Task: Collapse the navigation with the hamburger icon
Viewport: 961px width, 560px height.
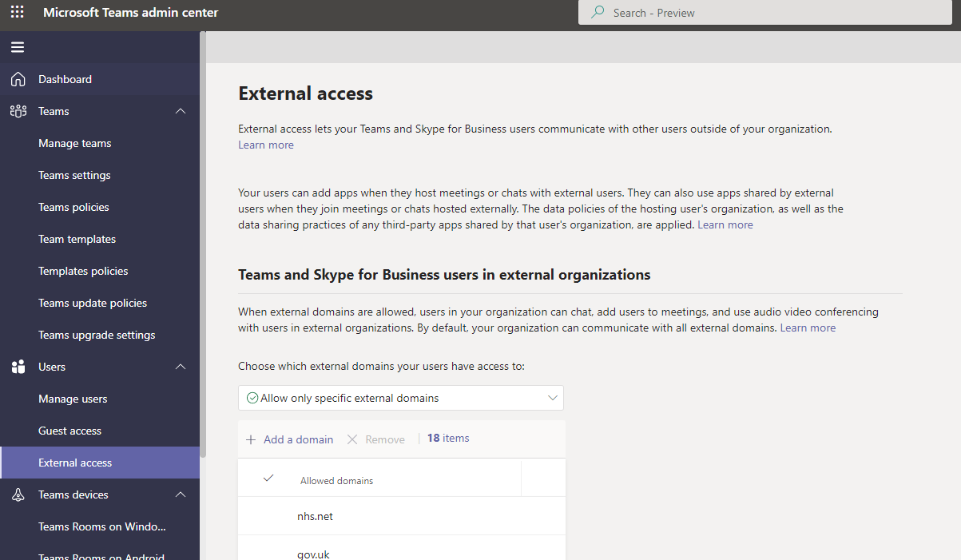Action: point(17,47)
